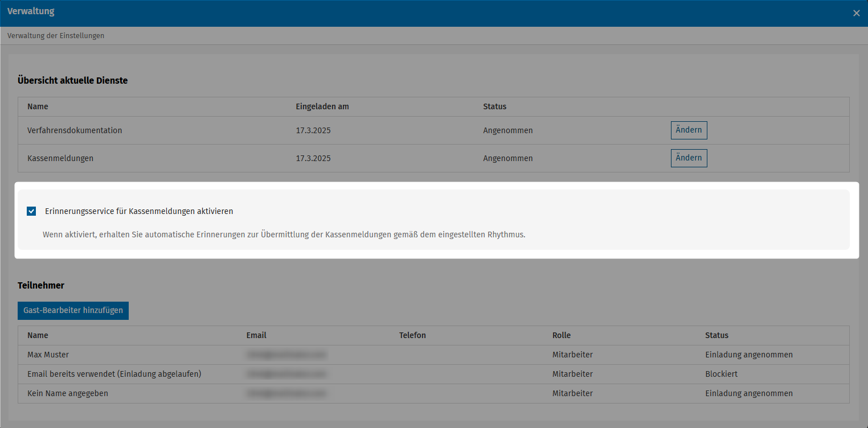Click the reminder description text 'Wenn aktiviert…'
Viewport: 868px width, 428px height.
click(x=284, y=234)
